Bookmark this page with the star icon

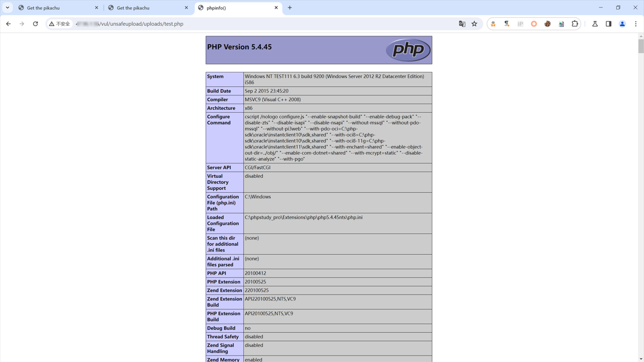474,24
